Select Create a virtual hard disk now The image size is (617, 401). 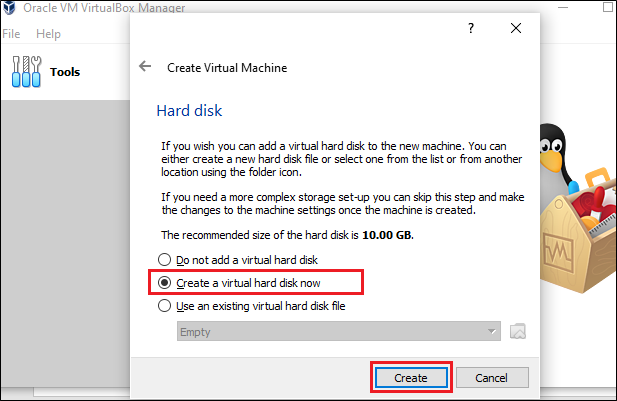coord(239,283)
